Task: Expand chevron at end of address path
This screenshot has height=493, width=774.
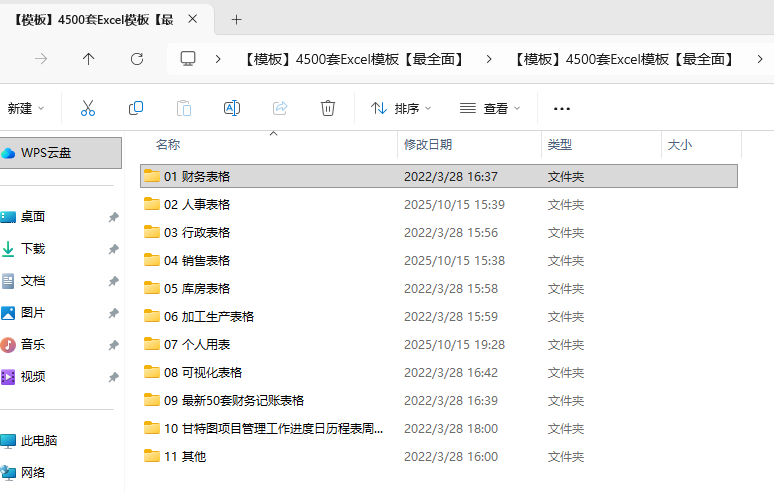Action: [760, 59]
